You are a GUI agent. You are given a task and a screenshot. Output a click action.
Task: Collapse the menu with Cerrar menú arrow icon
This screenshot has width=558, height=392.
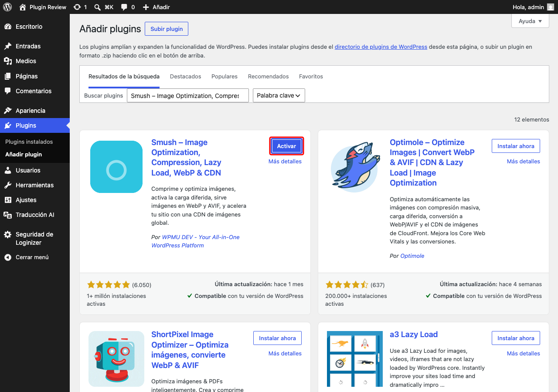[x=8, y=257]
